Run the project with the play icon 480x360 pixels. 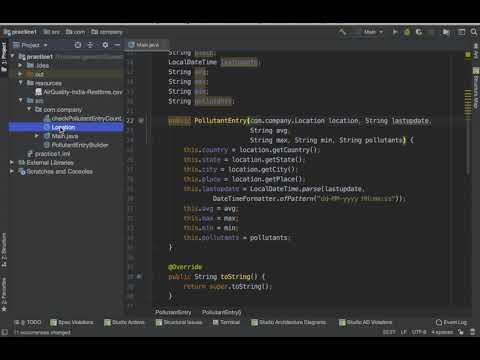[x=395, y=32]
